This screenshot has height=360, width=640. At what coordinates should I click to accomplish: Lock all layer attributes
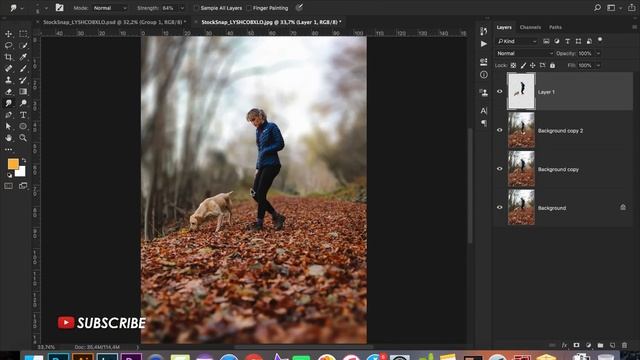(x=552, y=65)
